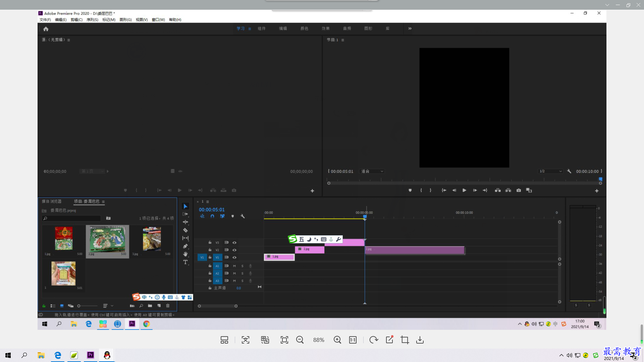The width and height of the screenshot is (644, 362).
Task: Delete selected item with trash icon
Action: click(168, 306)
